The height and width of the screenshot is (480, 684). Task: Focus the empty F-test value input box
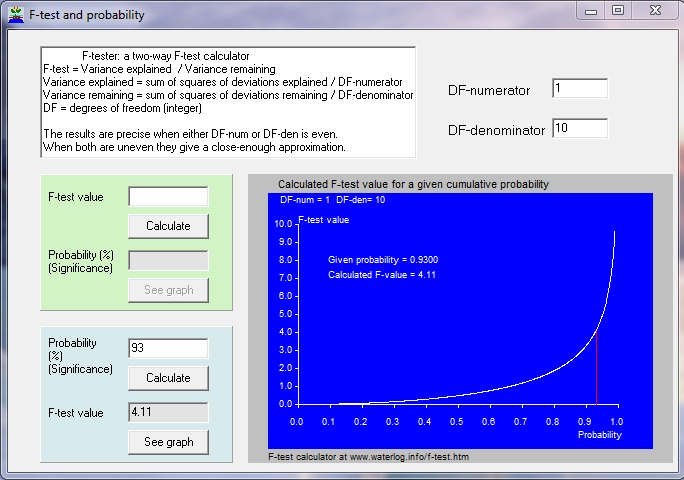click(168, 197)
